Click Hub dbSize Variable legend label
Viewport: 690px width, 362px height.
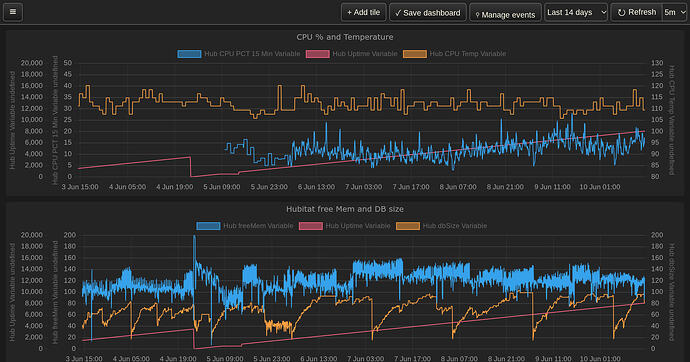(455, 226)
